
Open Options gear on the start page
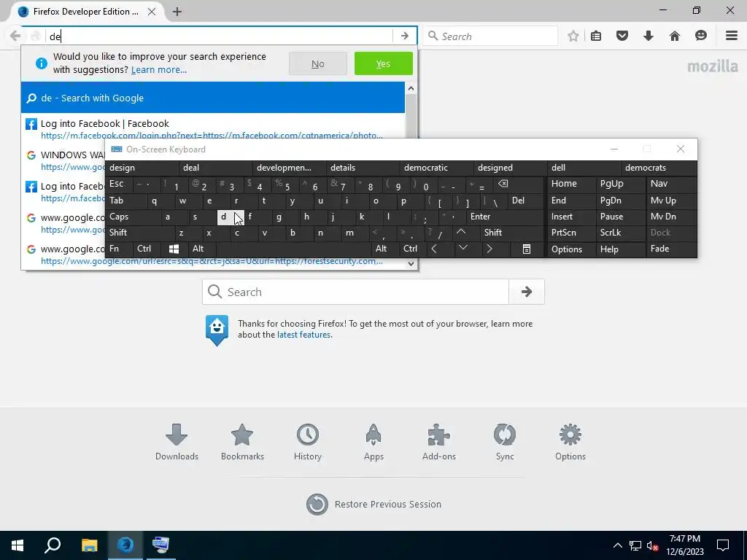570,443
